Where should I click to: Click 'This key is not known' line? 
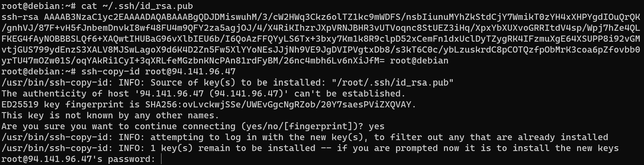(x=110, y=115)
